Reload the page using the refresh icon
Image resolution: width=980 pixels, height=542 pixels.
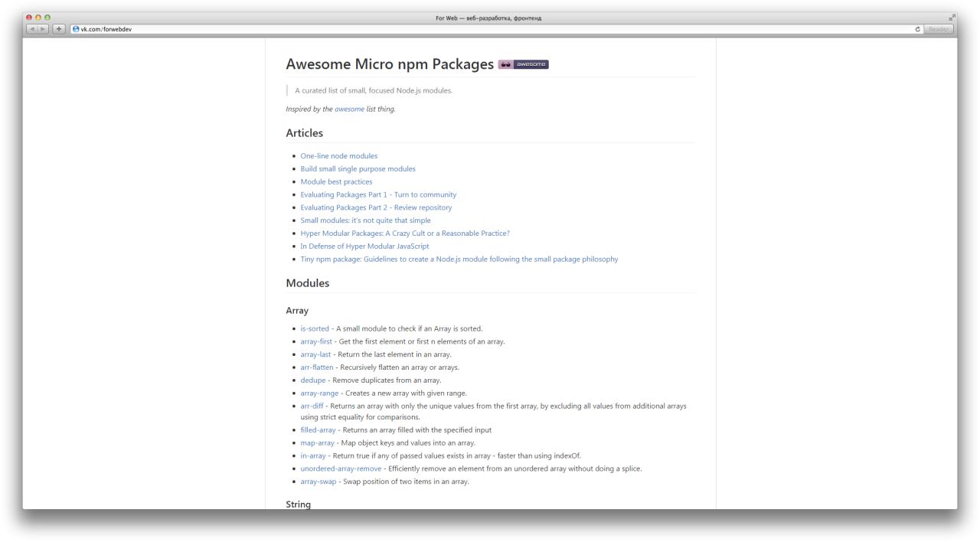pyautogui.click(x=917, y=29)
